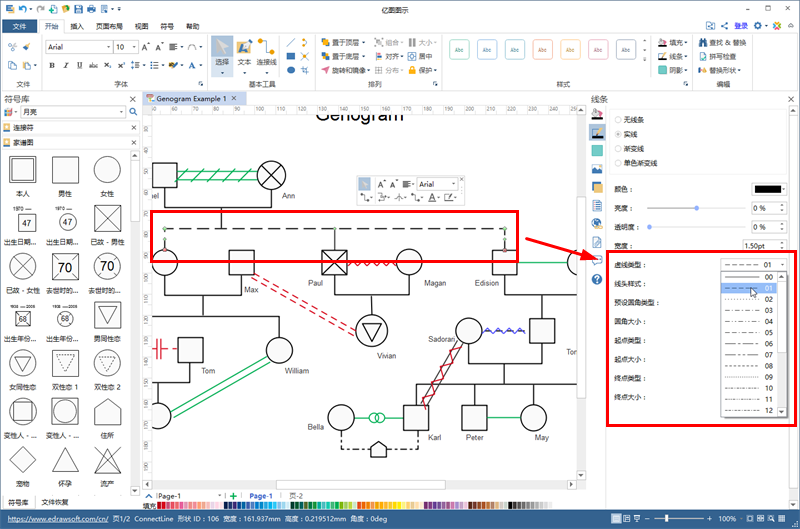The image size is (800, 529).
Task: Click the print icon in the quick access toolbar
Action: click(x=91, y=9)
